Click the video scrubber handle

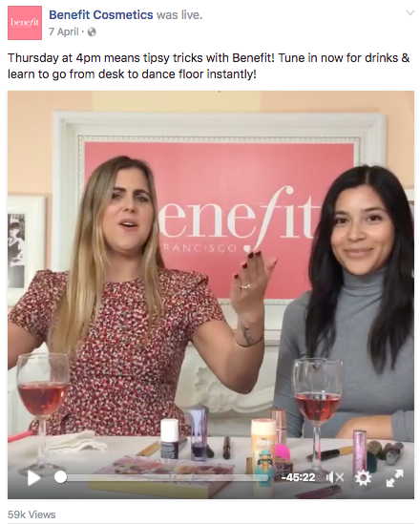pos(60,477)
